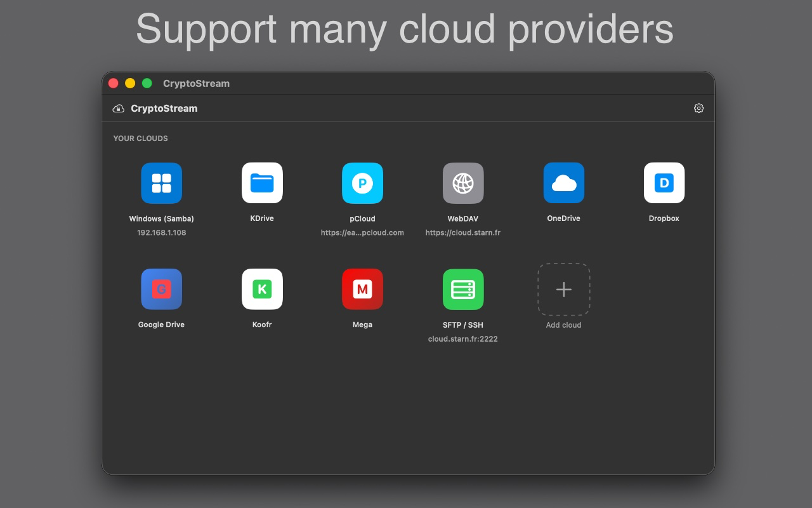Click the WebDAV label text

[x=463, y=218]
